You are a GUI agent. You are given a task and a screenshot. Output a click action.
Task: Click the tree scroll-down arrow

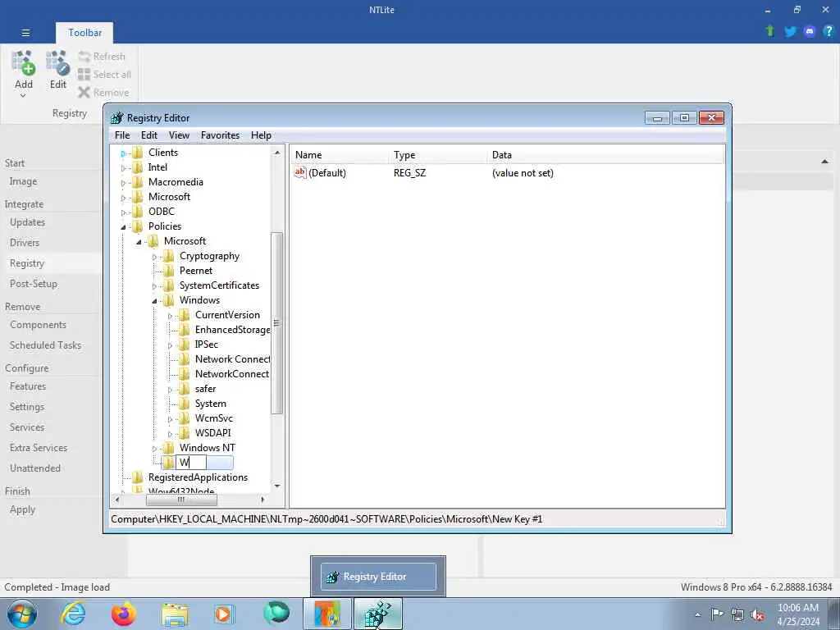277,486
